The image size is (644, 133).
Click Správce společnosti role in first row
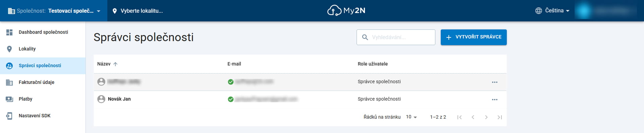pyautogui.click(x=379, y=82)
